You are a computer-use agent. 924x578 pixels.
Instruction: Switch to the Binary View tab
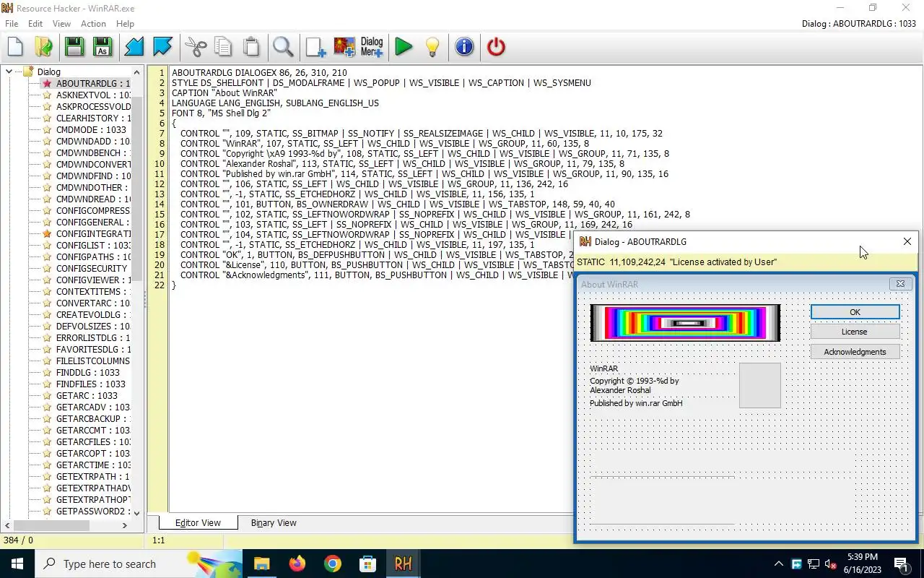click(274, 523)
